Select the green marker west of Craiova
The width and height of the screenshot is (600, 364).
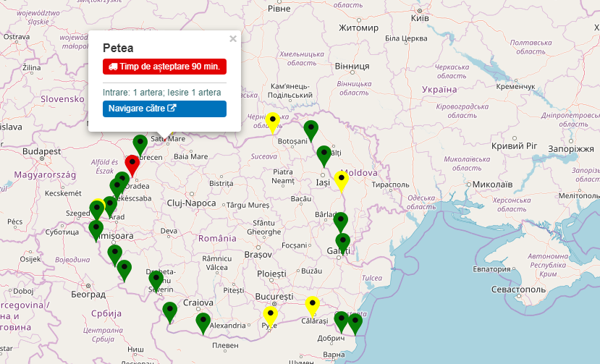[170, 311]
